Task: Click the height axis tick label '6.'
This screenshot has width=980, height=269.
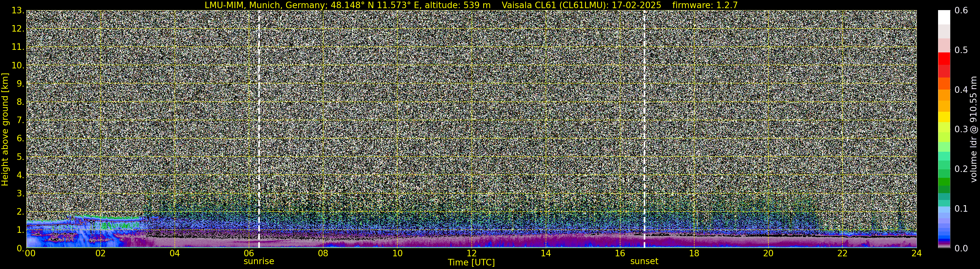Action: [20, 139]
